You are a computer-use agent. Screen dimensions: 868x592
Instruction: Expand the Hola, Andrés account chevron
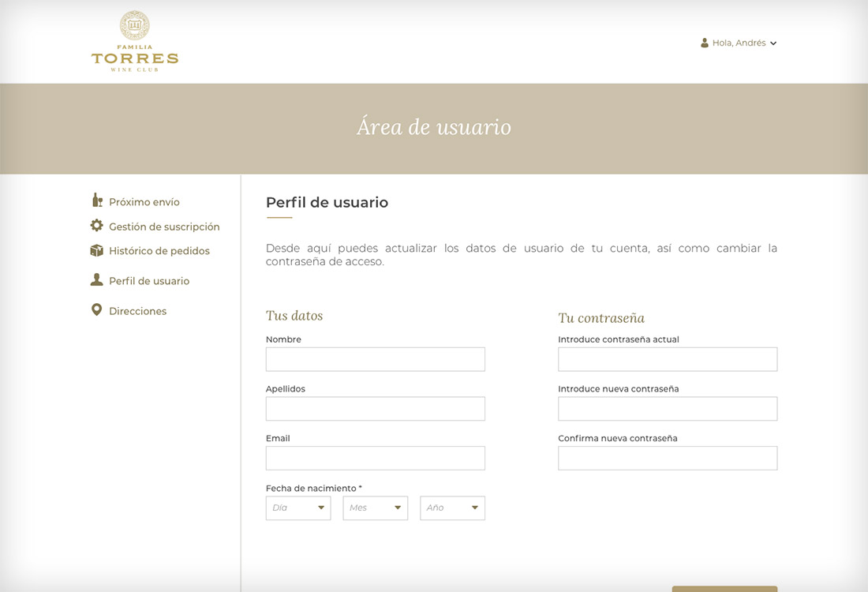click(x=773, y=43)
